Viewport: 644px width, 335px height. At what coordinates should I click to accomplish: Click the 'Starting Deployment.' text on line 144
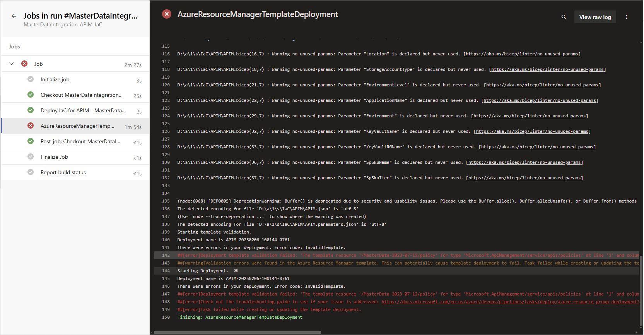coord(203,271)
